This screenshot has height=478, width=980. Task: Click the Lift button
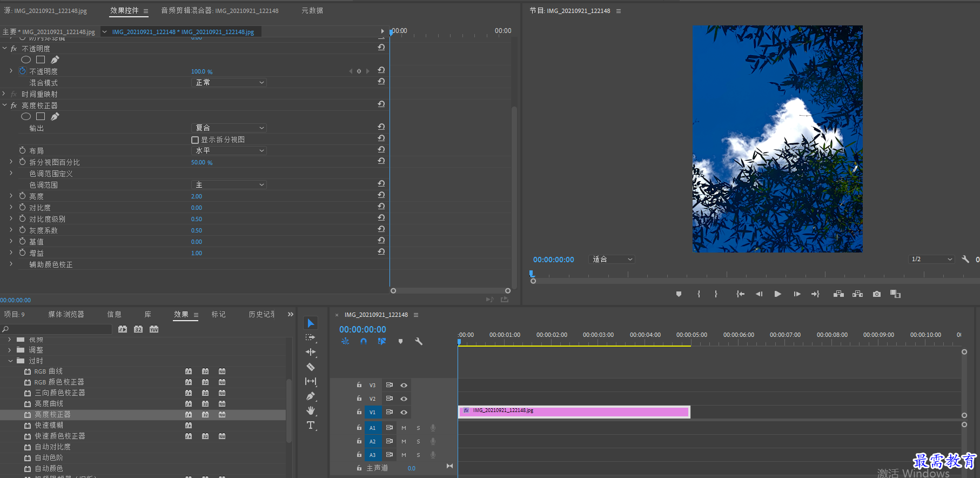pos(838,294)
